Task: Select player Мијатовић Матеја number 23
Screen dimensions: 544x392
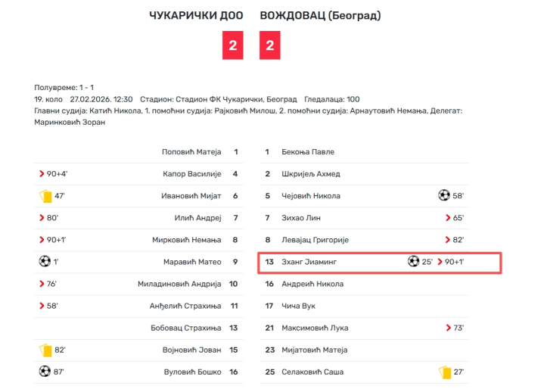Action: tap(314, 350)
